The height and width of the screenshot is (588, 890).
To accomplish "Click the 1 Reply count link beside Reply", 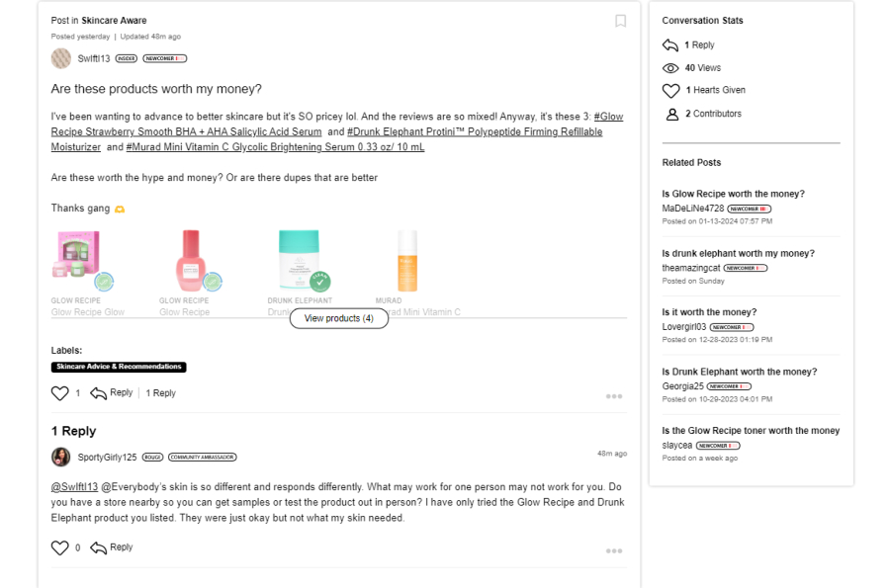I will point(161,393).
